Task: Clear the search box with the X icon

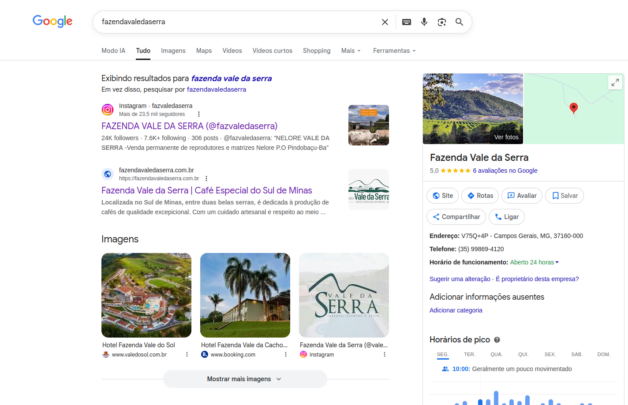Action: [x=385, y=21]
